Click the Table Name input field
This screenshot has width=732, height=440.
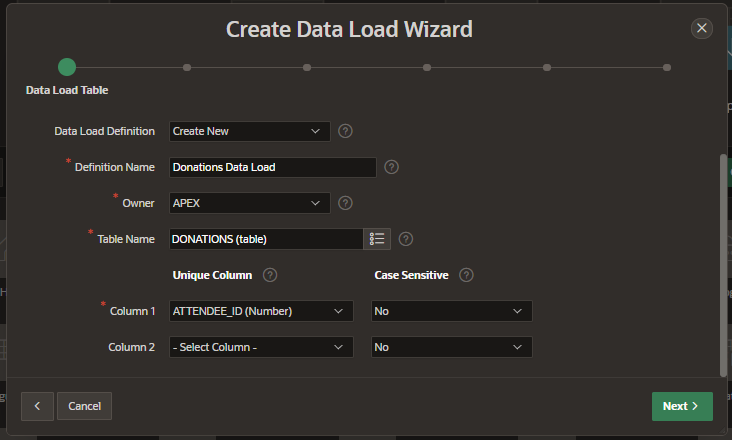(266, 239)
